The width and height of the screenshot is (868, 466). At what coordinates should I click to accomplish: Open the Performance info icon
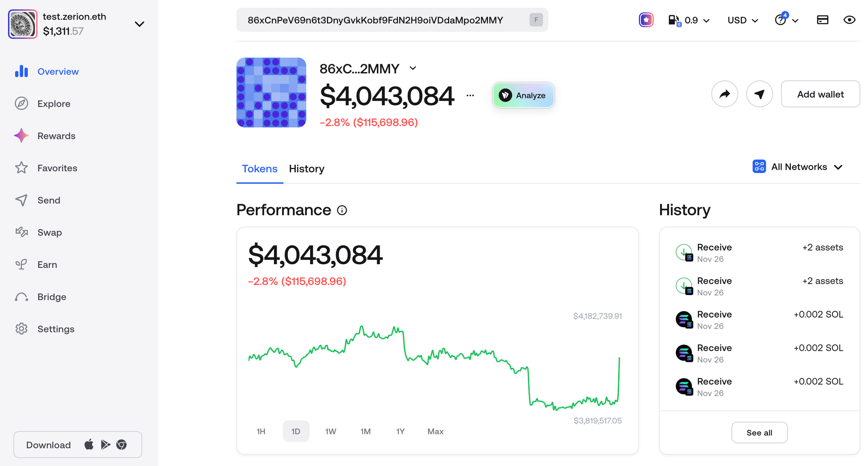coord(342,210)
